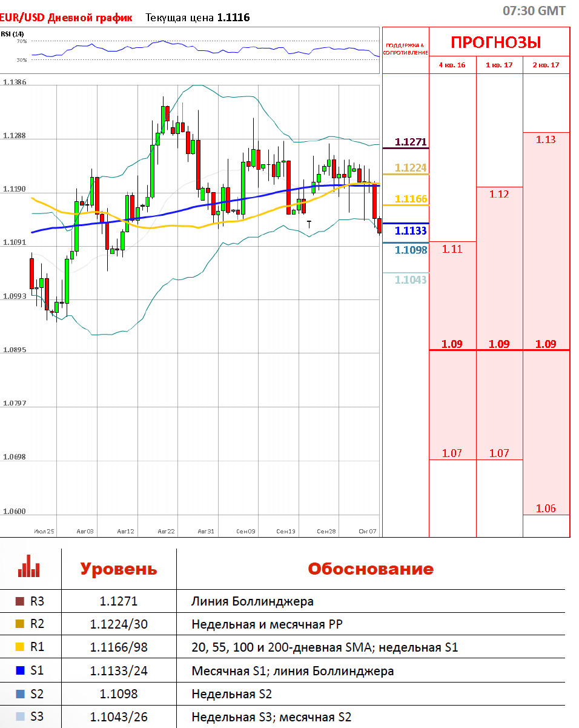579x728 pixels.
Task: Pick the yellow R1 color square
Action: click(x=19, y=647)
